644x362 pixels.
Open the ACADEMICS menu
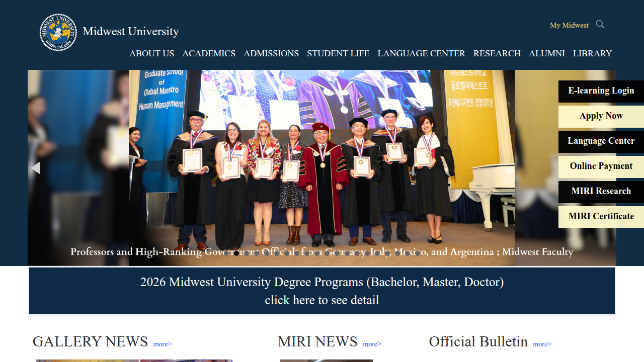pos(209,53)
